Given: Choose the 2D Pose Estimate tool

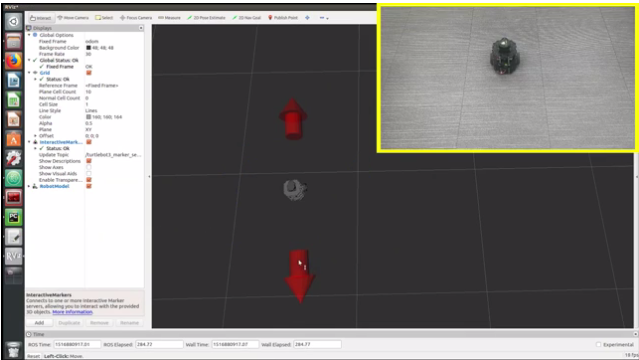Looking at the screenshot, I should tap(206, 18).
